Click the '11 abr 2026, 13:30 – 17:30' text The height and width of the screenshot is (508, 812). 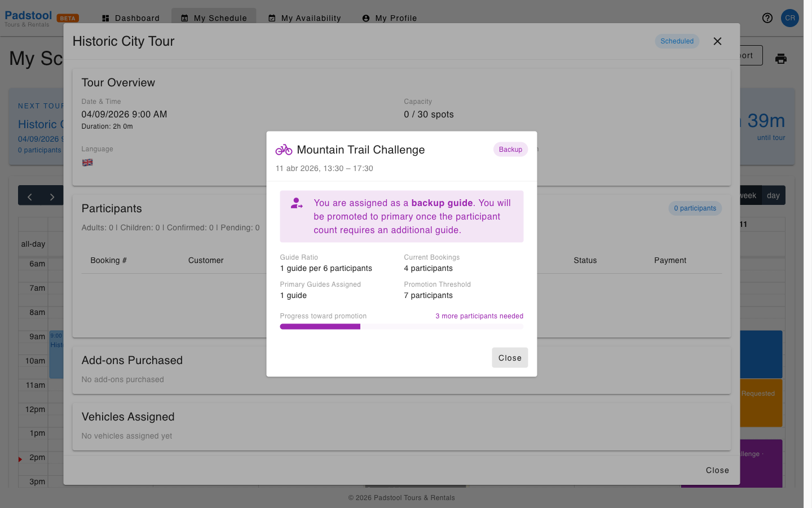tap(324, 168)
